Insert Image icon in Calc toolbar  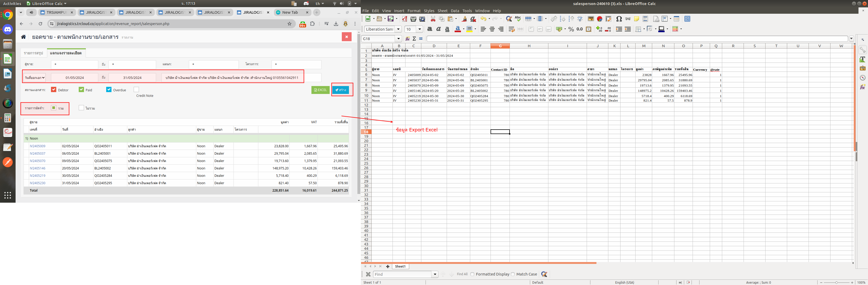click(x=591, y=19)
